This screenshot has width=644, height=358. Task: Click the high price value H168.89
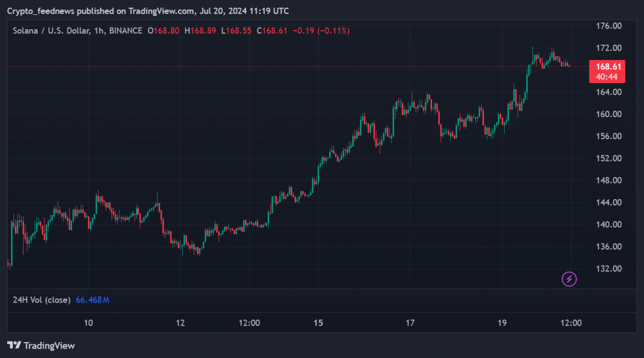(200, 31)
